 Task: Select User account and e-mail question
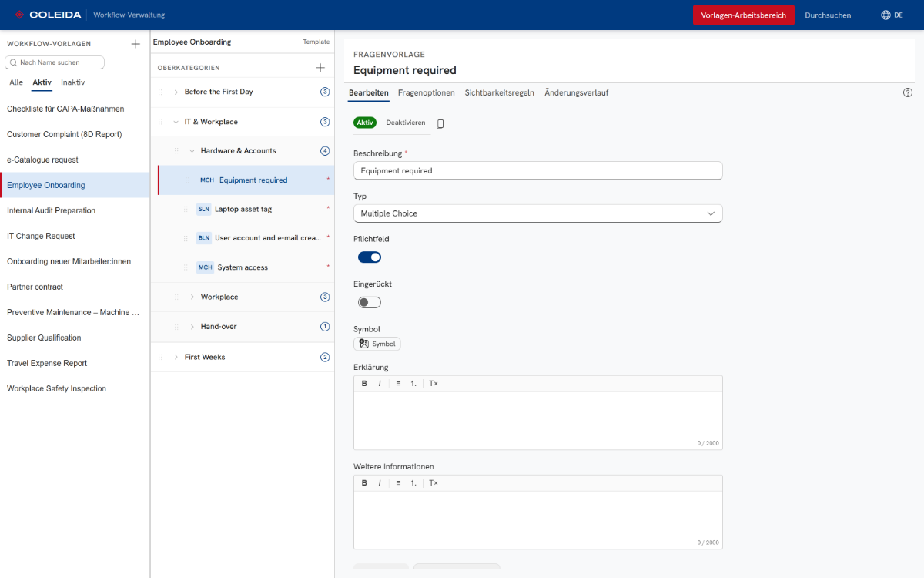[x=246, y=238]
